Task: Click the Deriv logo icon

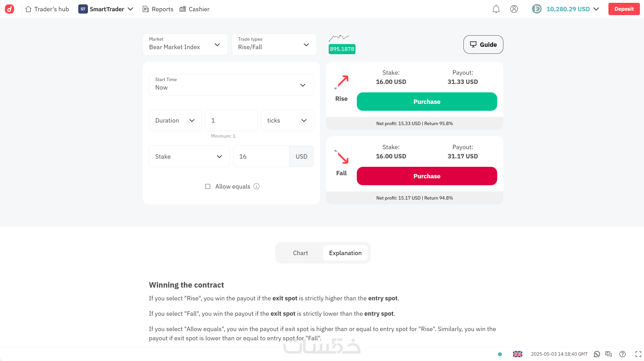Action: (x=9, y=9)
